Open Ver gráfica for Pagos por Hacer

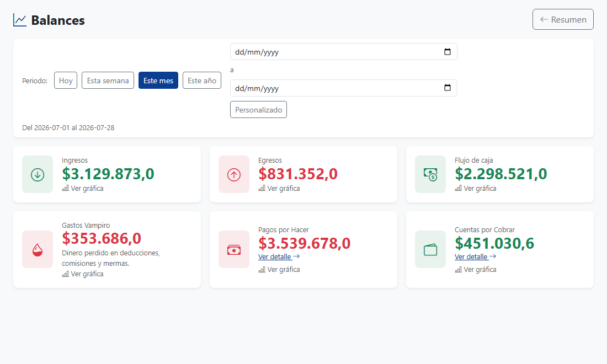[x=279, y=270]
